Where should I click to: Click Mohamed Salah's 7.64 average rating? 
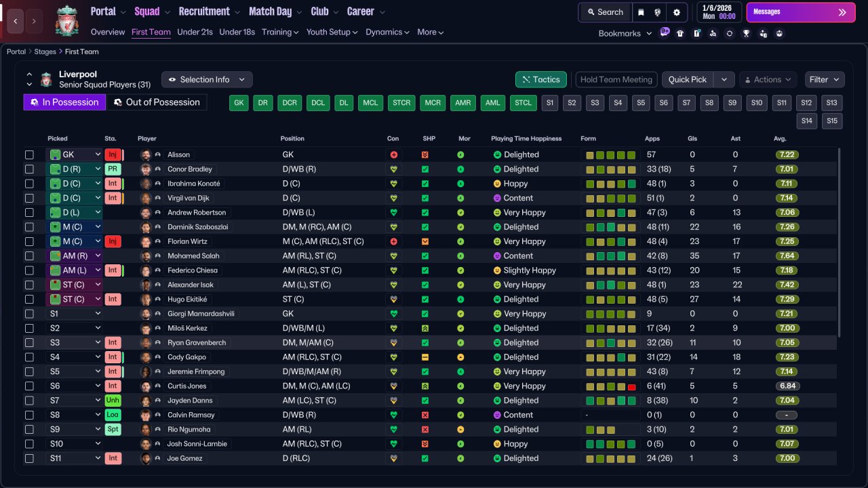[x=787, y=256]
